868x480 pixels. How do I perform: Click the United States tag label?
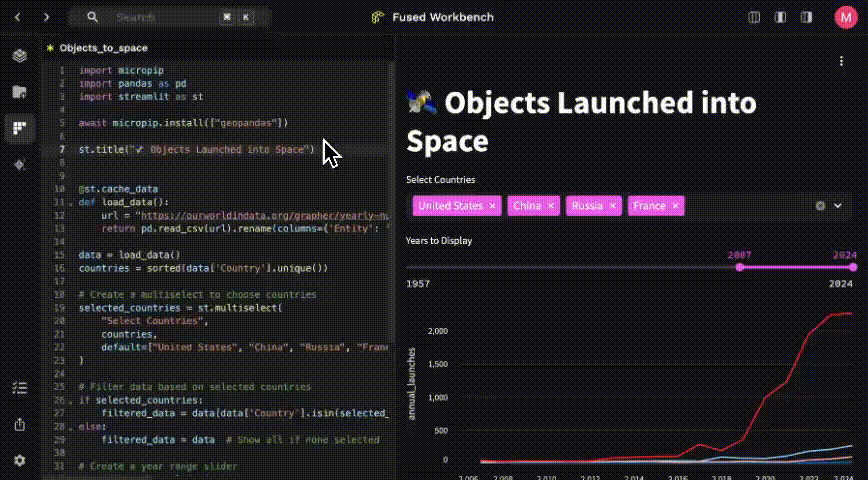tap(451, 206)
